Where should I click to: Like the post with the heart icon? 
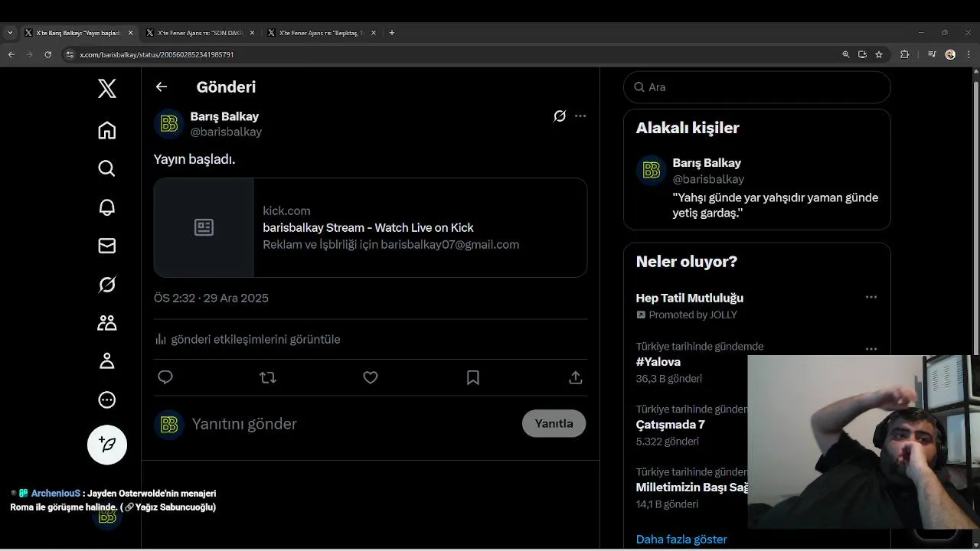[x=371, y=377]
